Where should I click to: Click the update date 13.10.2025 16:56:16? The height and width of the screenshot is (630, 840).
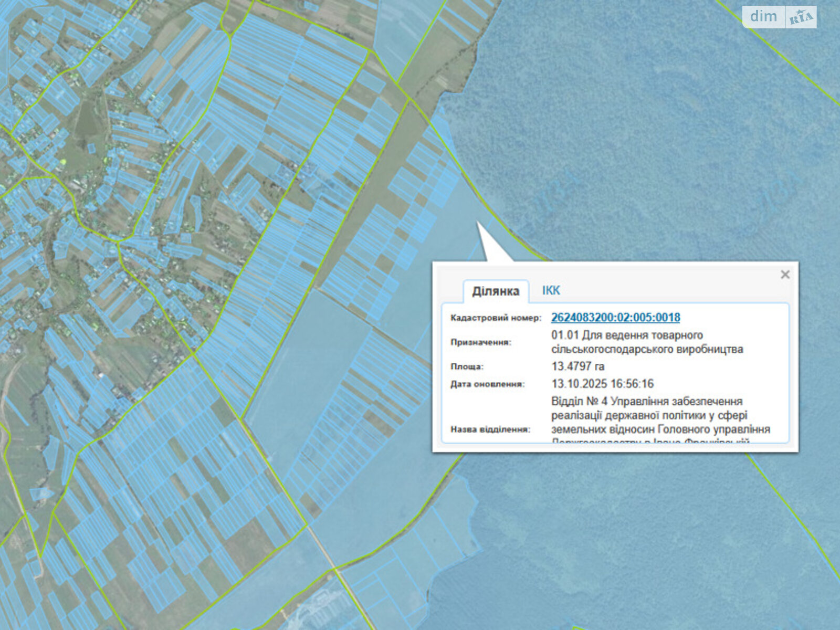coord(602,384)
